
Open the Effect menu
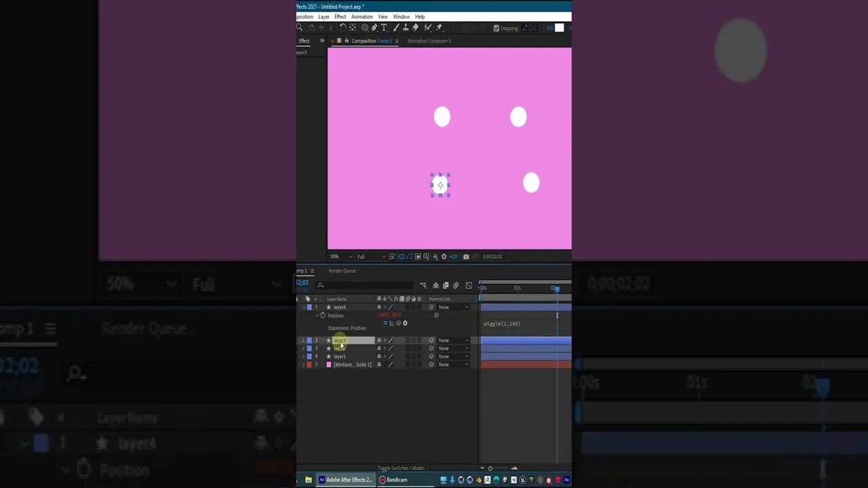(x=340, y=17)
